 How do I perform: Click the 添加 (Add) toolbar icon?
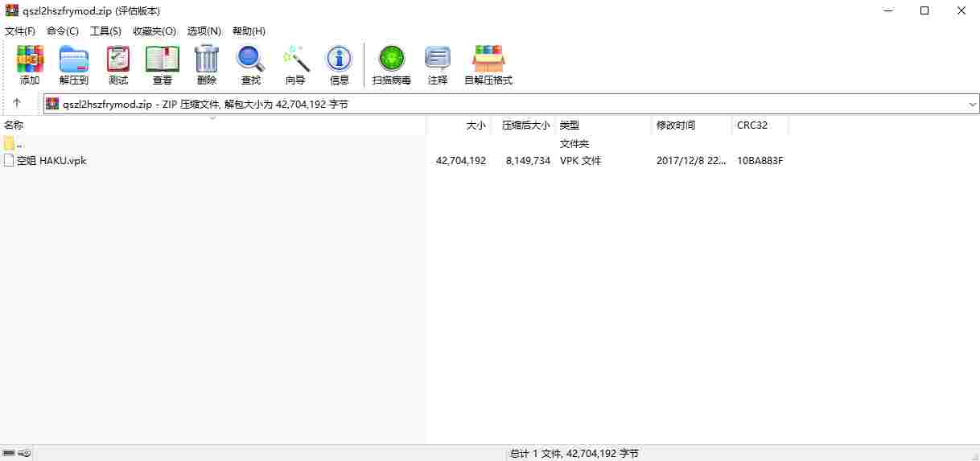click(30, 60)
